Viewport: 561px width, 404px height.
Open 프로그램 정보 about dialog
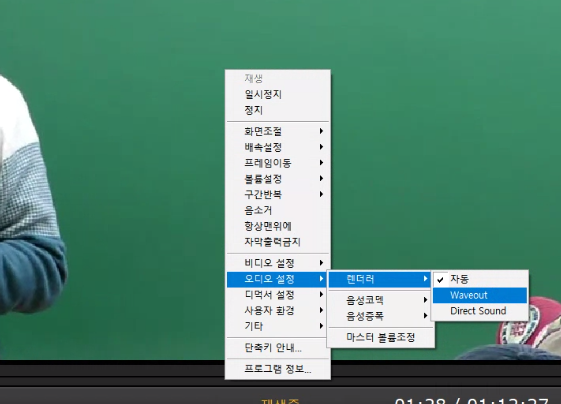click(277, 369)
